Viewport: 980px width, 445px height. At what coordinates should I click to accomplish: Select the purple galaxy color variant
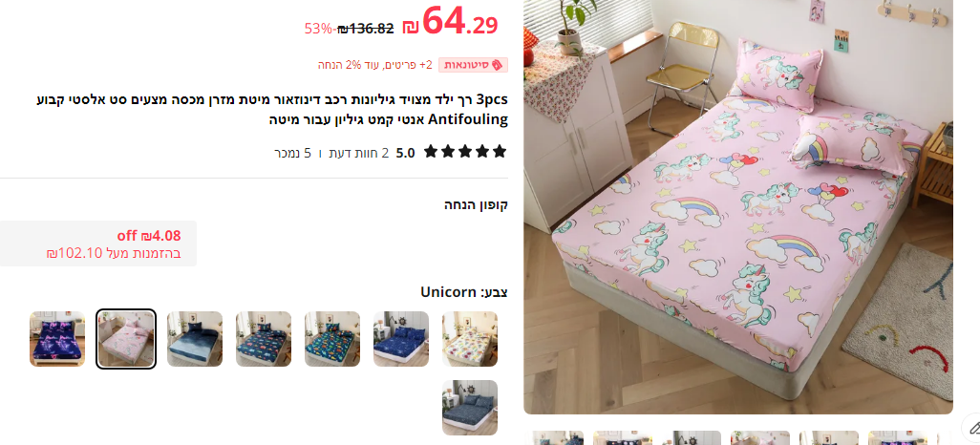pyautogui.click(x=57, y=339)
